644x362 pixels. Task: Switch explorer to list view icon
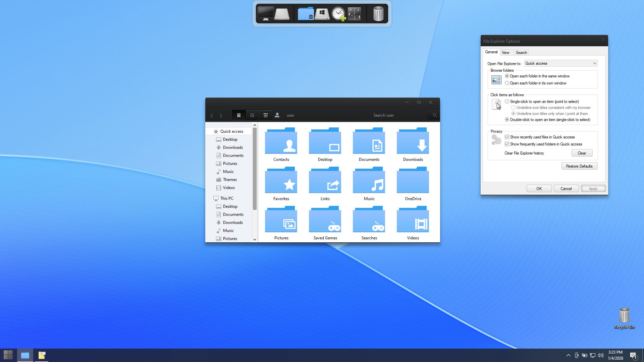pos(239,115)
